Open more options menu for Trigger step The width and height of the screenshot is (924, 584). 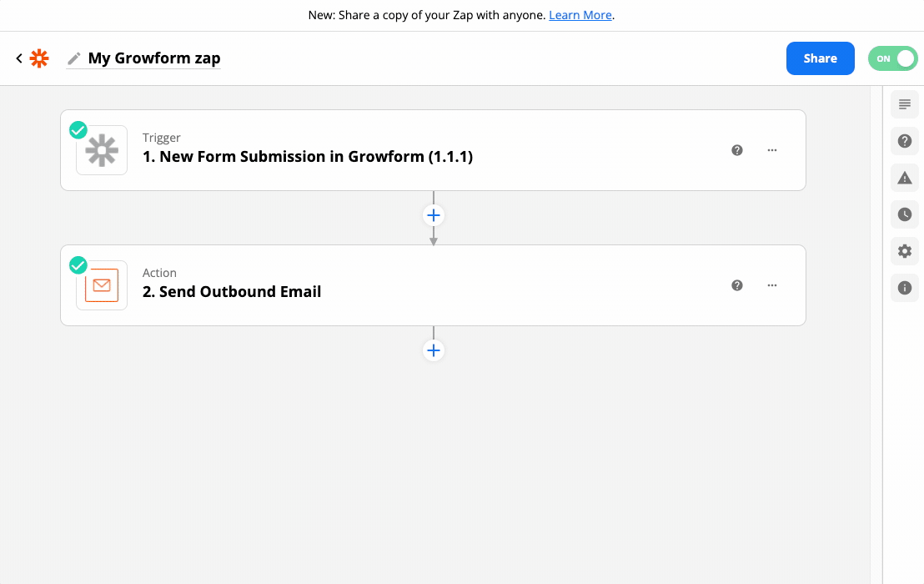[x=772, y=150]
